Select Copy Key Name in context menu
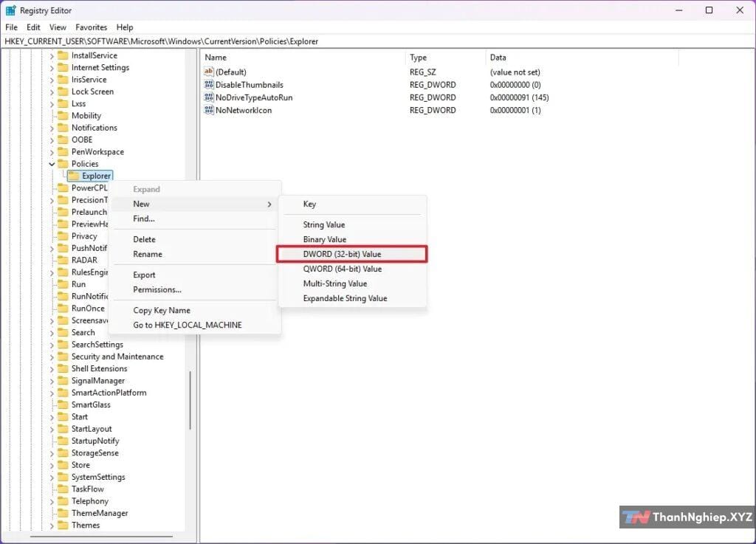 point(195,310)
